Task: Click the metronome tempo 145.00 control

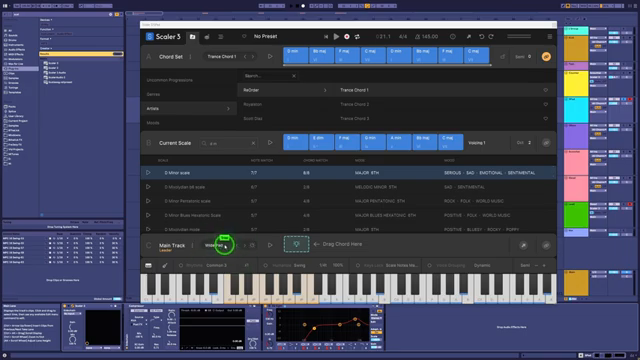Action: 427,37
